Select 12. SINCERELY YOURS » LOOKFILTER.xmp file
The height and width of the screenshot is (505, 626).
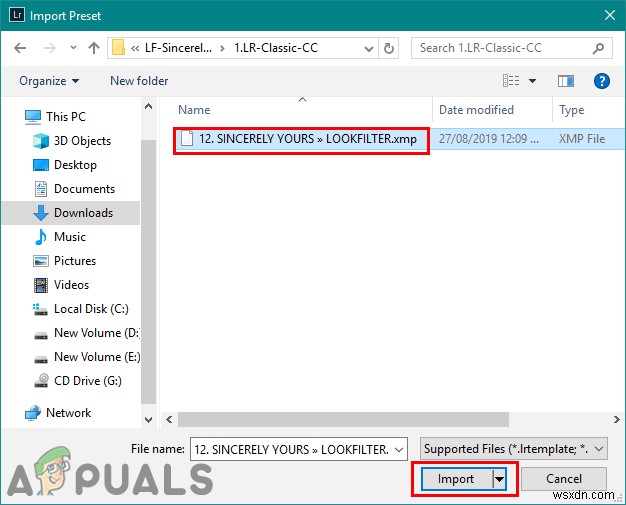point(301,139)
